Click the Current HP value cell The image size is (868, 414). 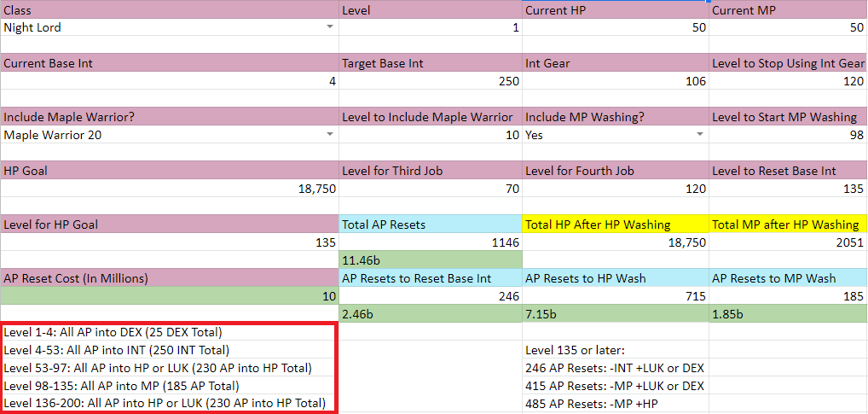click(x=615, y=28)
